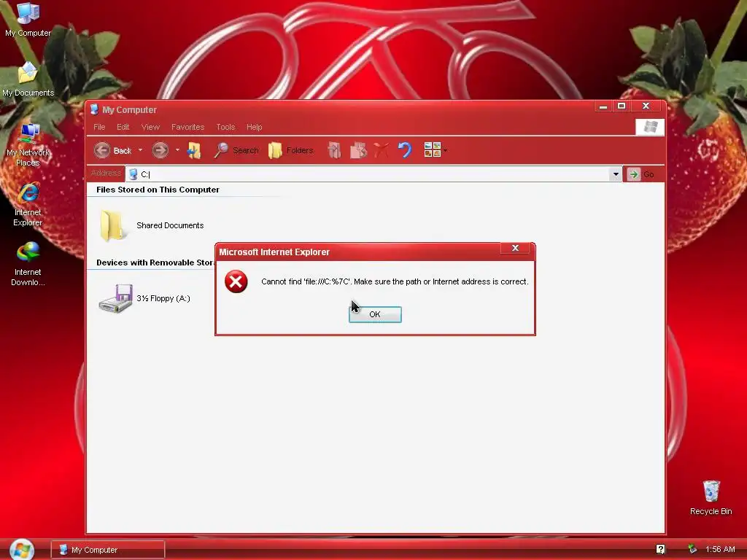Click the Files Stored on This Computer heading
This screenshot has height=560, width=747.
pos(158,190)
